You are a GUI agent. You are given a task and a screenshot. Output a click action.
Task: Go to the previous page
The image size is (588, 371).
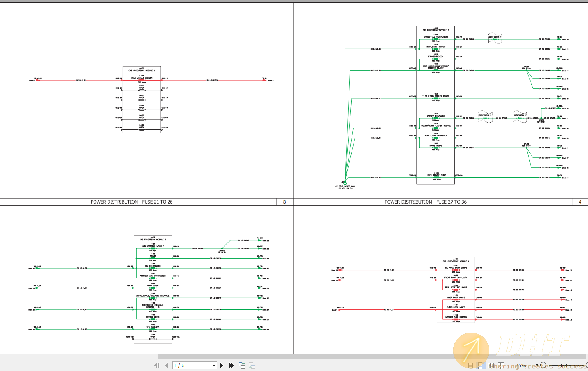coord(167,365)
